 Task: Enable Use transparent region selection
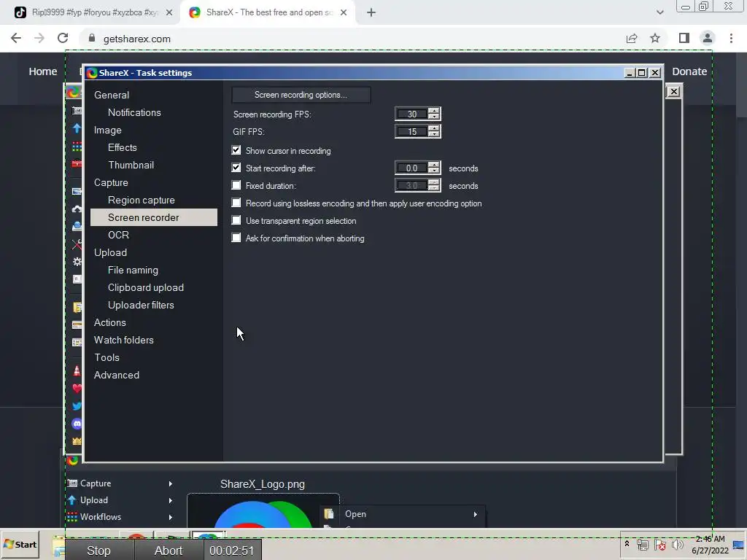[x=236, y=220]
